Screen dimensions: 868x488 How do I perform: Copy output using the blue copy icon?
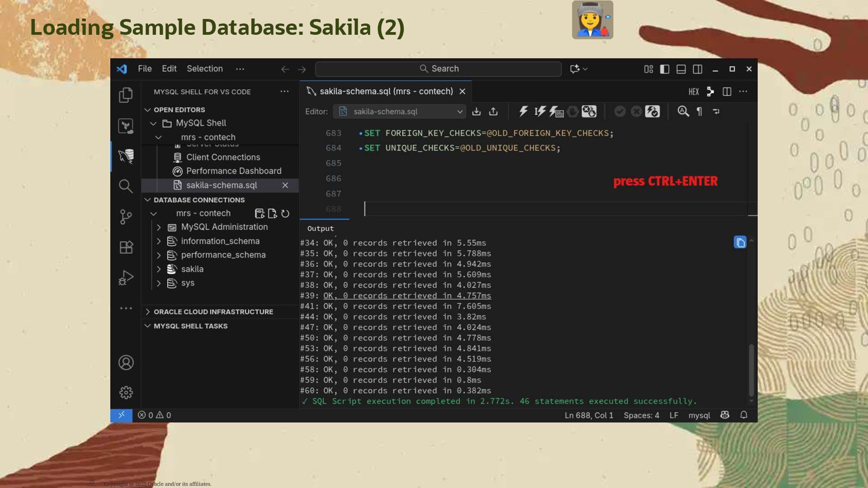click(x=740, y=243)
